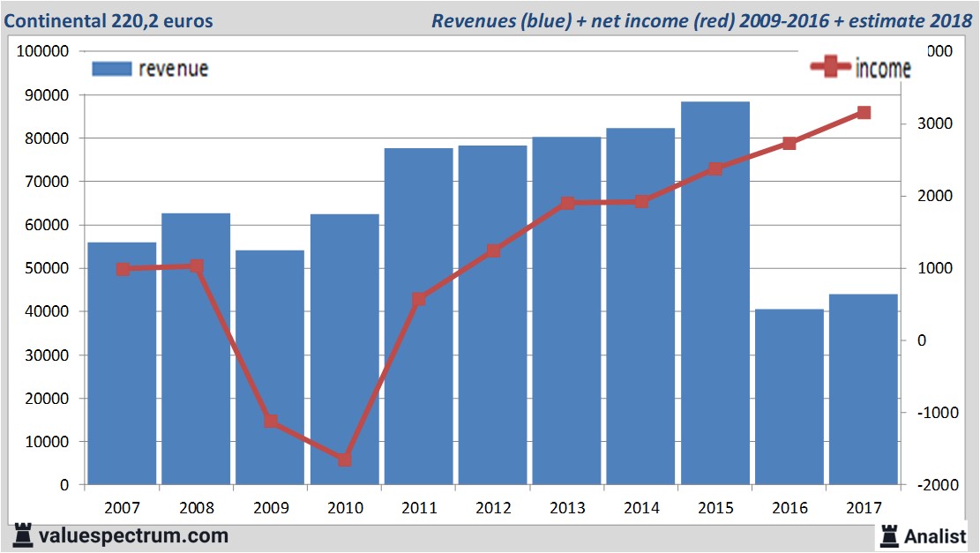The height and width of the screenshot is (553, 980).
Task: Click the 2016 x-axis year label
Action: (x=789, y=507)
